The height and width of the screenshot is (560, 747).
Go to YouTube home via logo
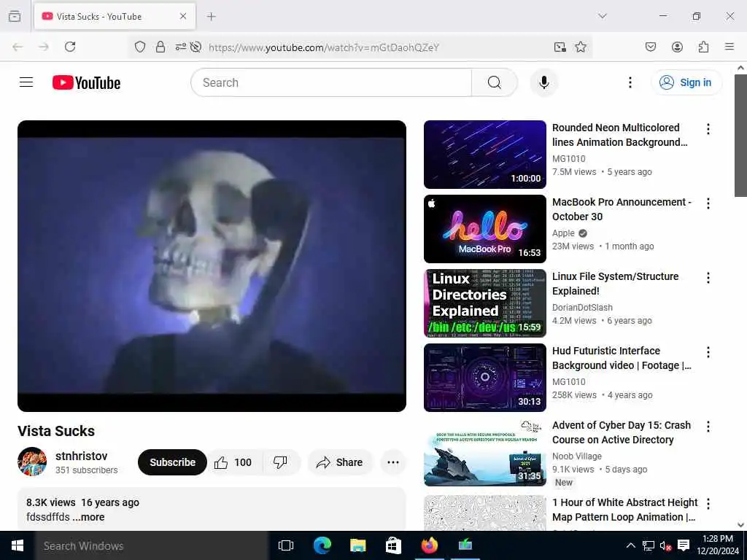[x=86, y=82]
